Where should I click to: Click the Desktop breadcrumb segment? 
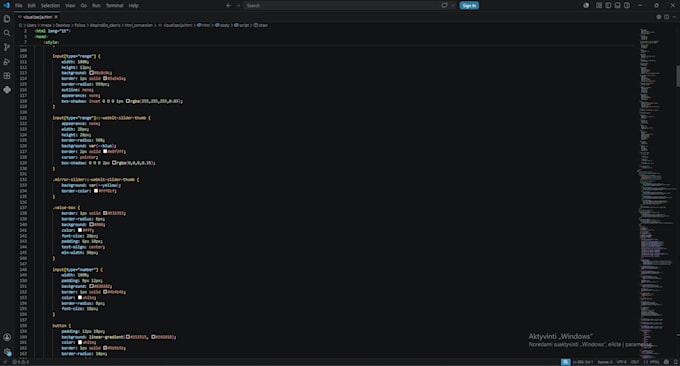63,25
